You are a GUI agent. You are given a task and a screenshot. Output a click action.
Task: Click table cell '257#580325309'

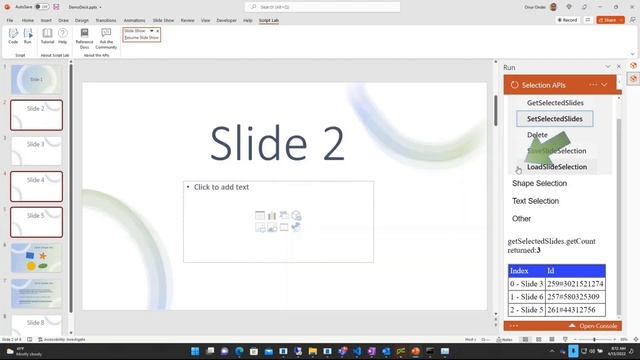[x=575, y=297]
